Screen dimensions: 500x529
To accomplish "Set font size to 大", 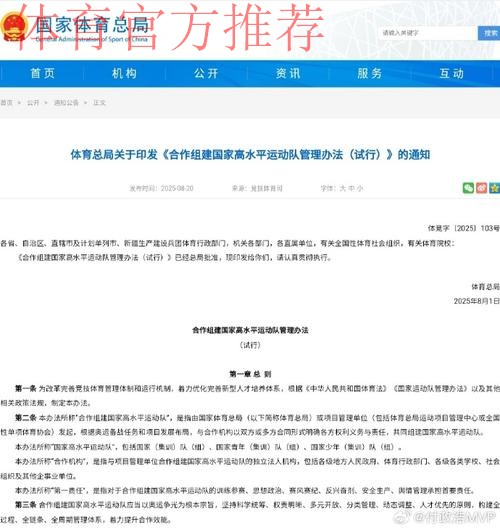I will [342, 188].
